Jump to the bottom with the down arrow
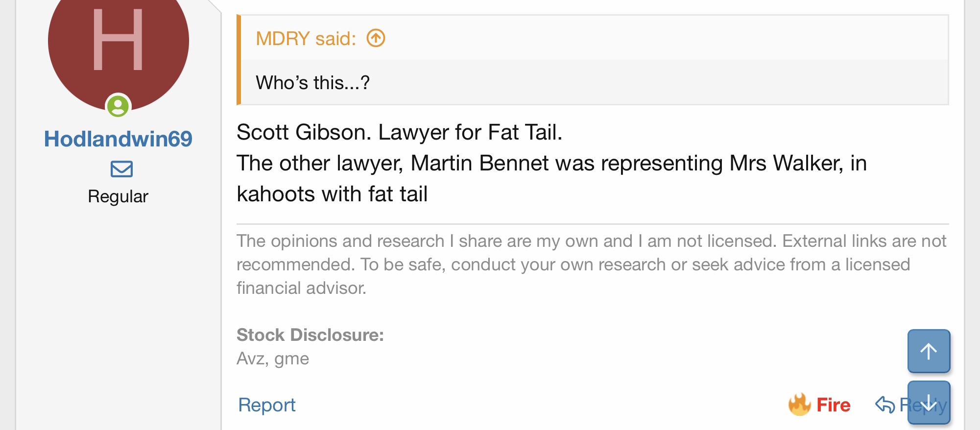 pyautogui.click(x=929, y=403)
